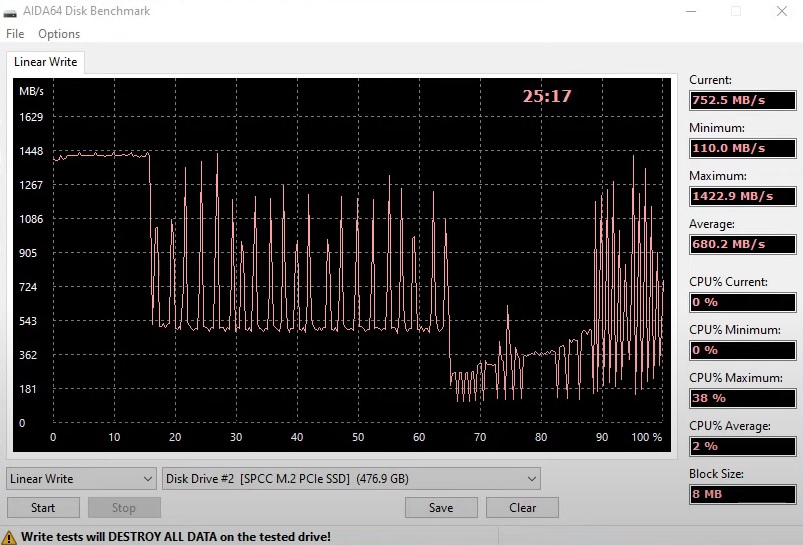The width and height of the screenshot is (803, 545).
Task: Click the CPU% Average 2 % field
Action: (743, 446)
